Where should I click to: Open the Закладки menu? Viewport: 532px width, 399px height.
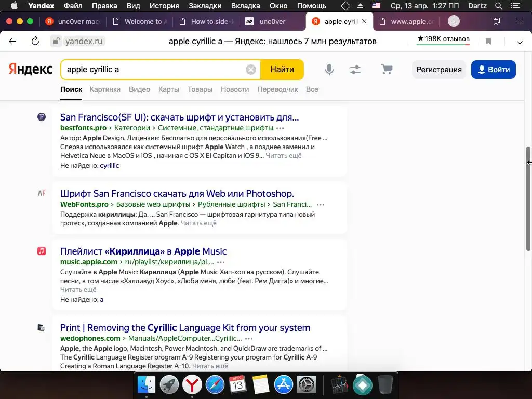point(205,6)
